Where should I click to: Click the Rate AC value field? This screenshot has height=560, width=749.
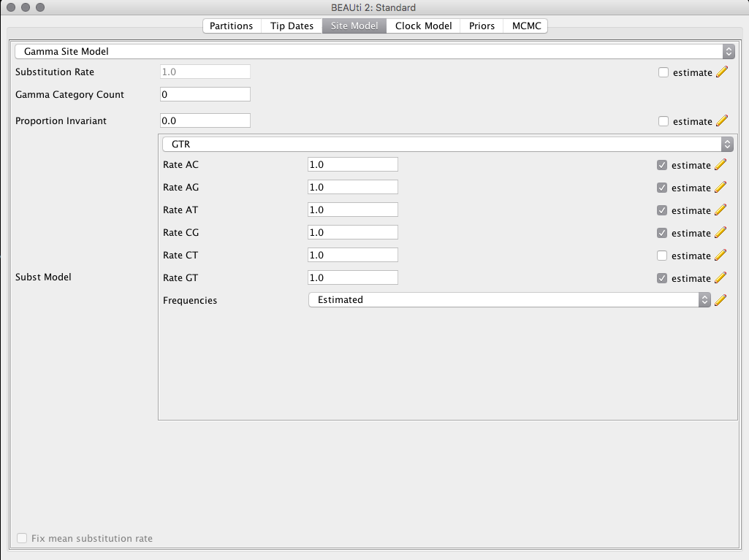pos(352,164)
